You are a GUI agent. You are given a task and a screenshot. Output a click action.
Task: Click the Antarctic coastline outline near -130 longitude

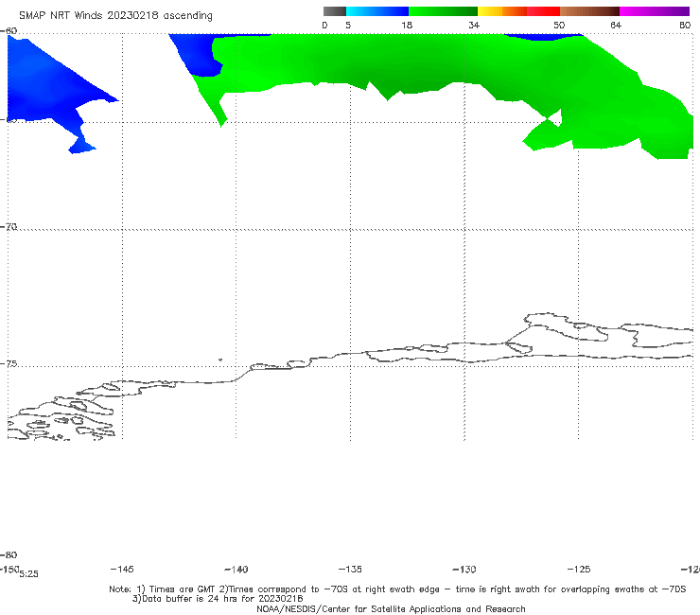(x=464, y=353)
